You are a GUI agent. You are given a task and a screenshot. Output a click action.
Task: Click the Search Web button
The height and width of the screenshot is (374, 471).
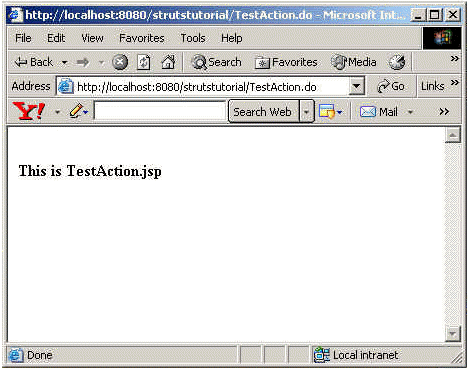264,112
